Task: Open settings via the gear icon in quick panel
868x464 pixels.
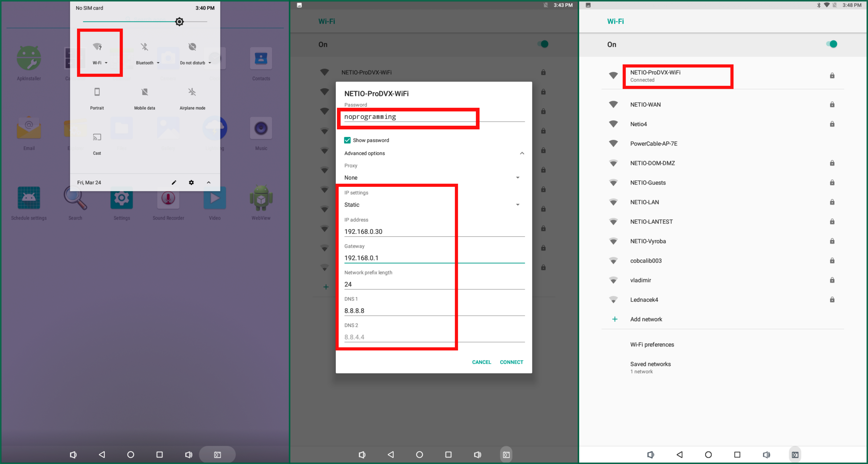Action: (x=191, y=182)
